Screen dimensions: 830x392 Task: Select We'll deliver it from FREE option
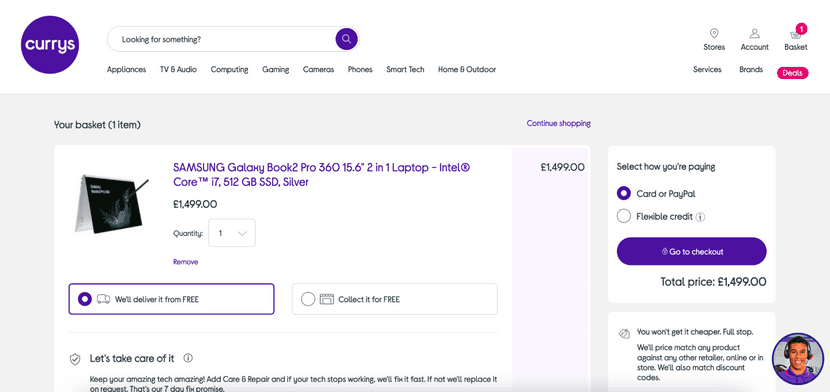172,299
